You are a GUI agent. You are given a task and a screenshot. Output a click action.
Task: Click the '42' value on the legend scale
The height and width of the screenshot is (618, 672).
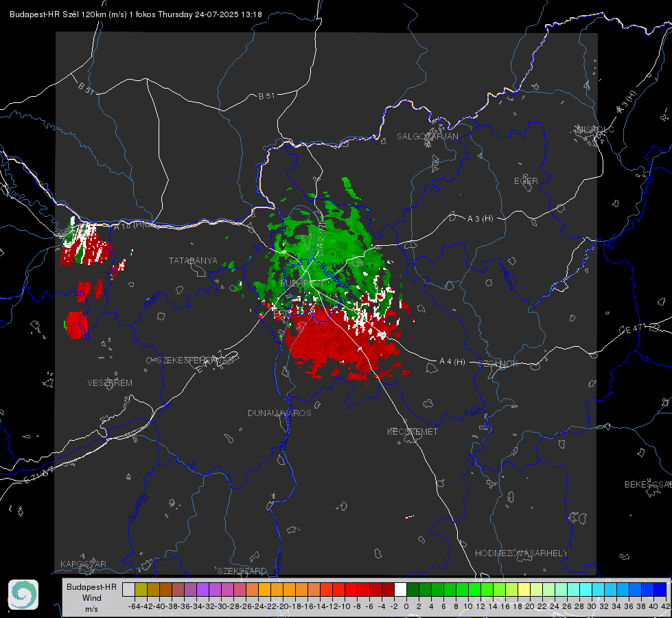pyautogui.click(x=665, y=606)
